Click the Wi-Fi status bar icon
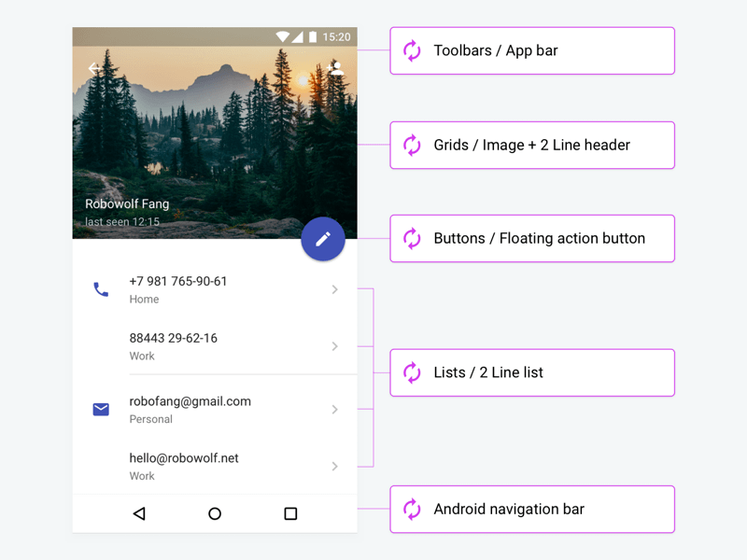Screen dimensions: 747x560 pyautogui.click(x=283, y=36)
